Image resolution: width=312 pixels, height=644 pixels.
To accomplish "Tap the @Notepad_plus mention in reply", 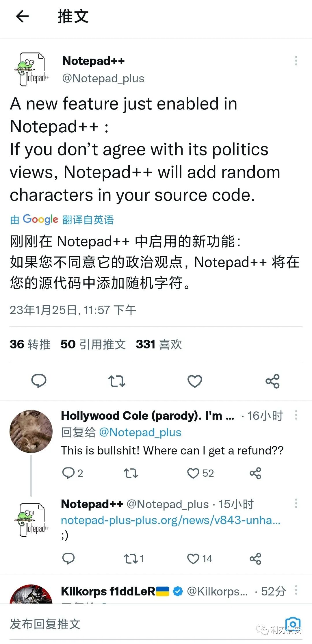I will (140, 432).
